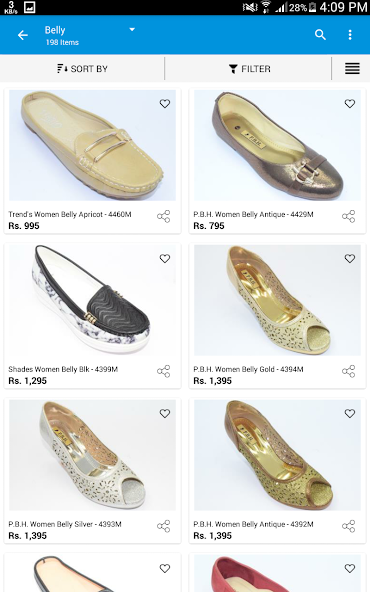Share P.B.H. Women Belly Gold 4394M
The height and width of the screenshot is (592, 370).
coord(348,371)
